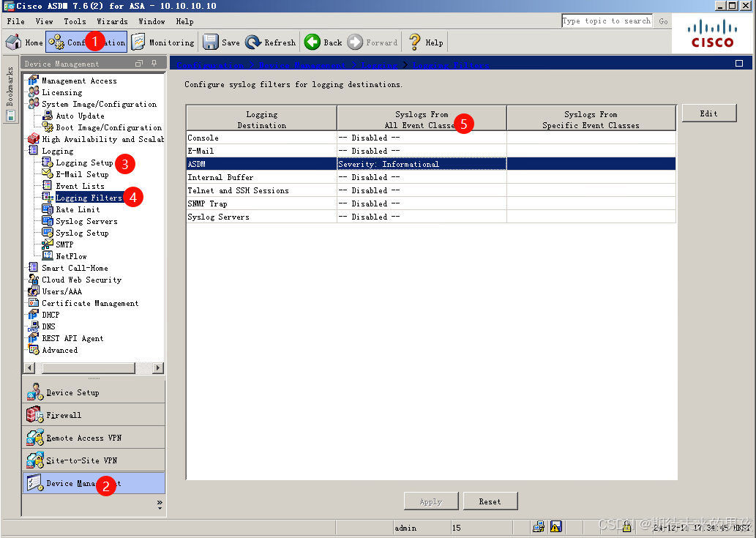Viewport: 756px width, 538px height.
Task: Maximize the Logging Filters content pane
Action: tap(738, 63)
